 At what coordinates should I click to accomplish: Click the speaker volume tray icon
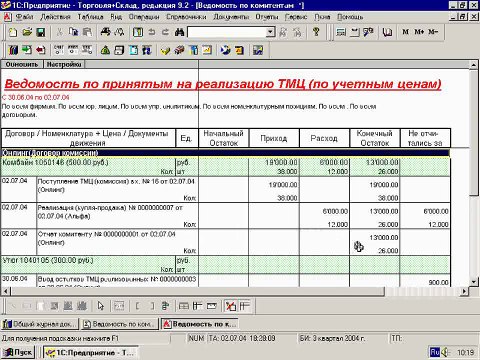tap(445, 352)
